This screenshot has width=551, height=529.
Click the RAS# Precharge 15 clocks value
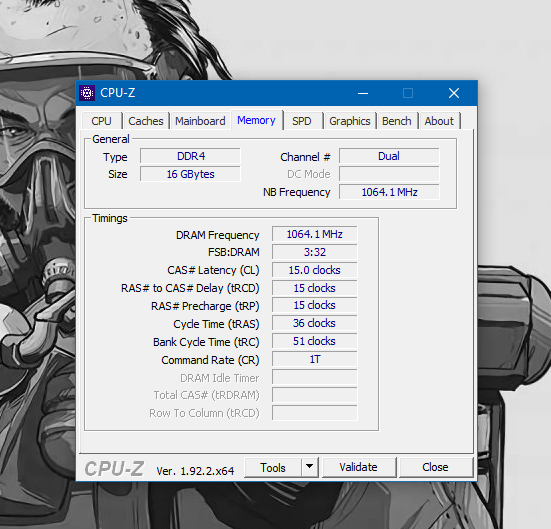315,305
